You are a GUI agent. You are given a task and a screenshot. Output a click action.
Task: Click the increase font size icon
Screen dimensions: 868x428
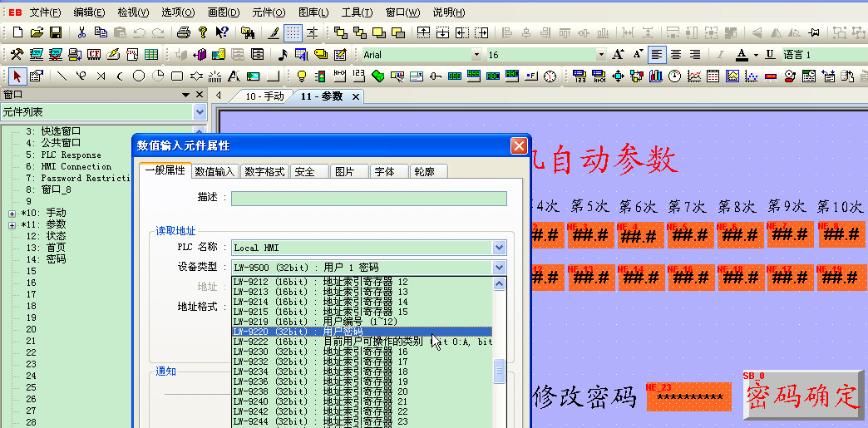(x=618, y=55)
